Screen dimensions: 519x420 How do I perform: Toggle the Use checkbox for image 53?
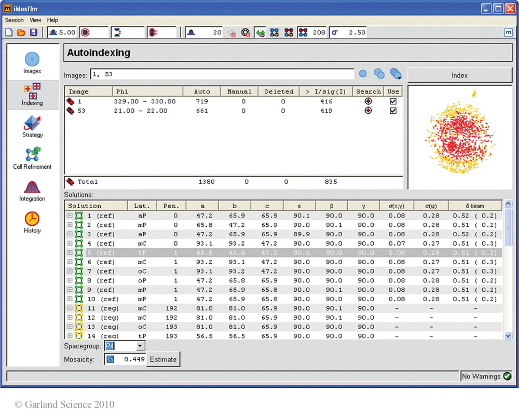point(393,111)
